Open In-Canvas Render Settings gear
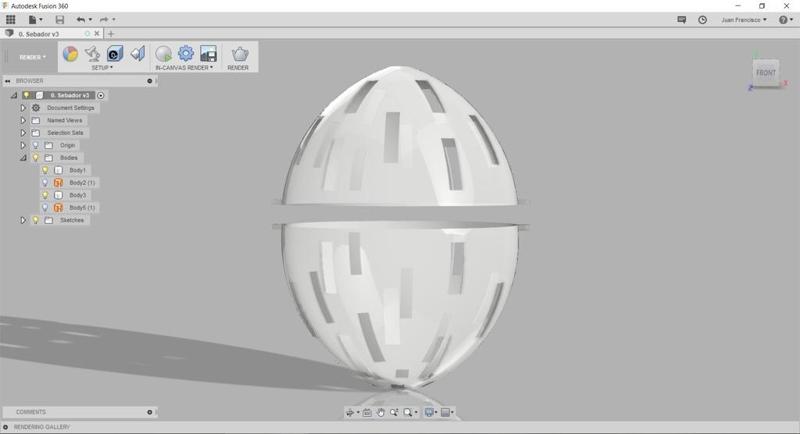 point(186,54)
